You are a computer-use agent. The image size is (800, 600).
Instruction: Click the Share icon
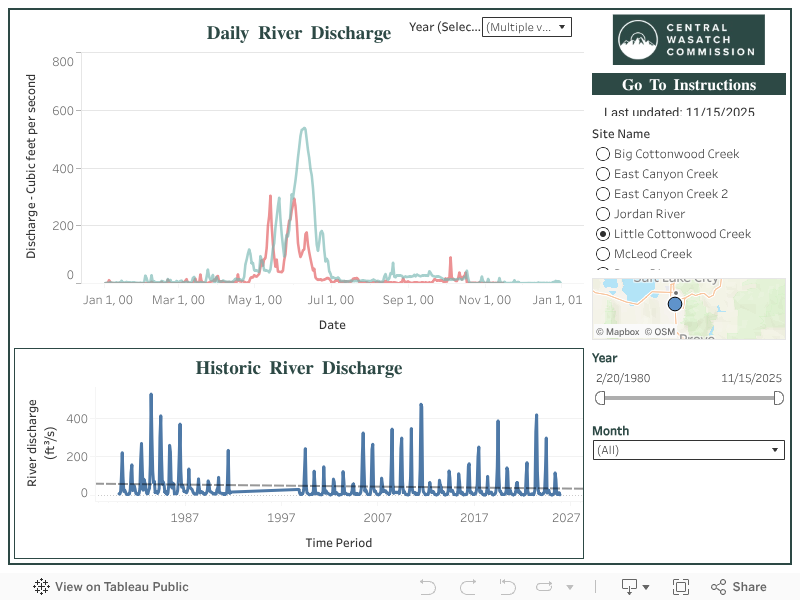click(x=738, y=587)
